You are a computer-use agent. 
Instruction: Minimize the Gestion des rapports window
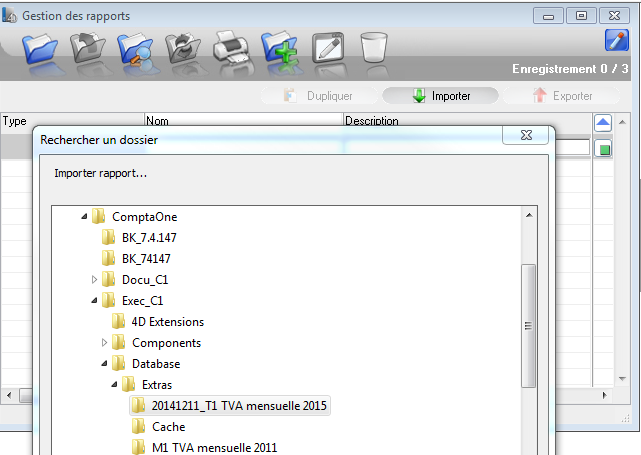(548, 16)
